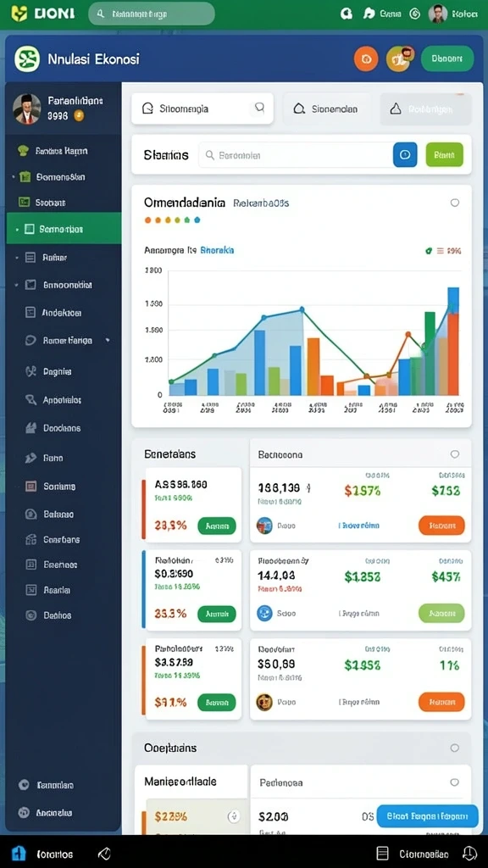This screenshot has width=488, height=868.
Task: Click the home icon in bottom taskbar
Action: [19, 853]
